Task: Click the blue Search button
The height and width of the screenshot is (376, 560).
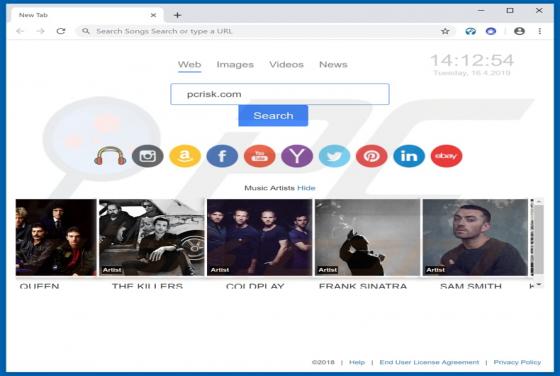Action: (x=273, y=116)
